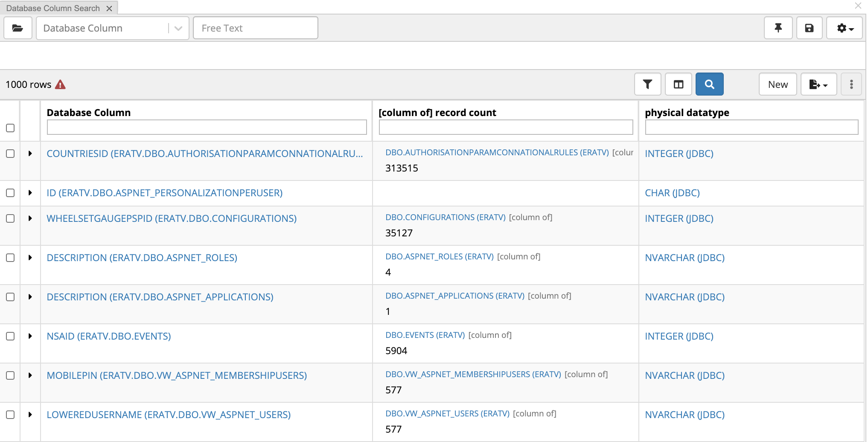
Task: Check the WHEELSETGAUGEPSPID row checkbox
Action: point(10,218)
